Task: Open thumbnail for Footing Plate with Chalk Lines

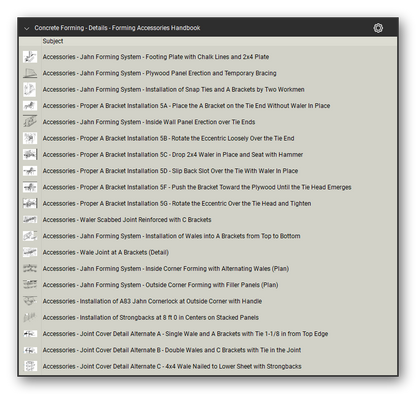Action: (30, 57)
